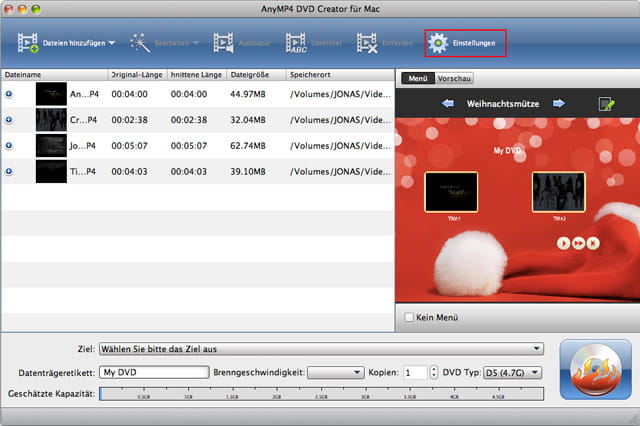Viewport: 640px width, 426px height.
Task: Open the menu edit pencil icon
Action: click(x=606, y=104)
